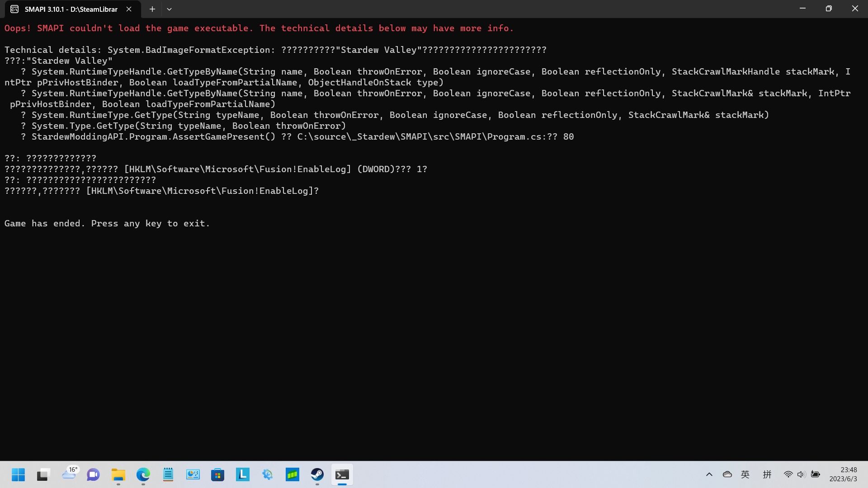Show hidden system tray icons
This screenshot has height=488, width=868.
tap(709, 474)
